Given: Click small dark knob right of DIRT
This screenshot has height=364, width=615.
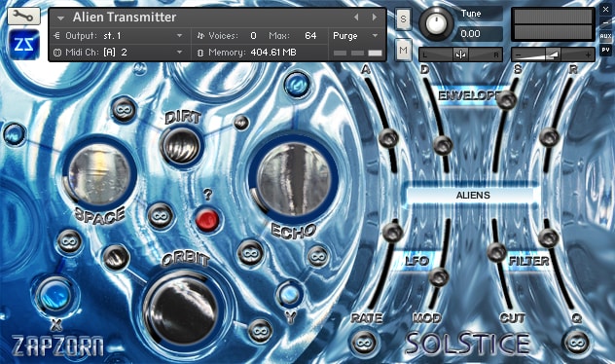Looking at the screenshot, I should click(241, 123).
